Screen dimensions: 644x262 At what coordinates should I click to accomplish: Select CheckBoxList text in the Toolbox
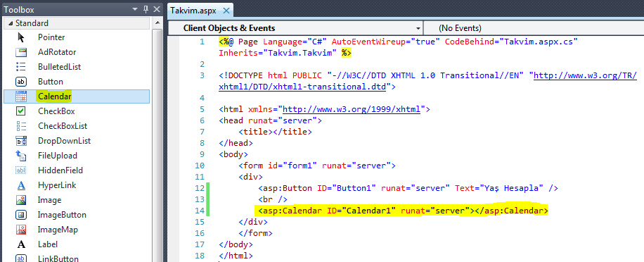63,126
